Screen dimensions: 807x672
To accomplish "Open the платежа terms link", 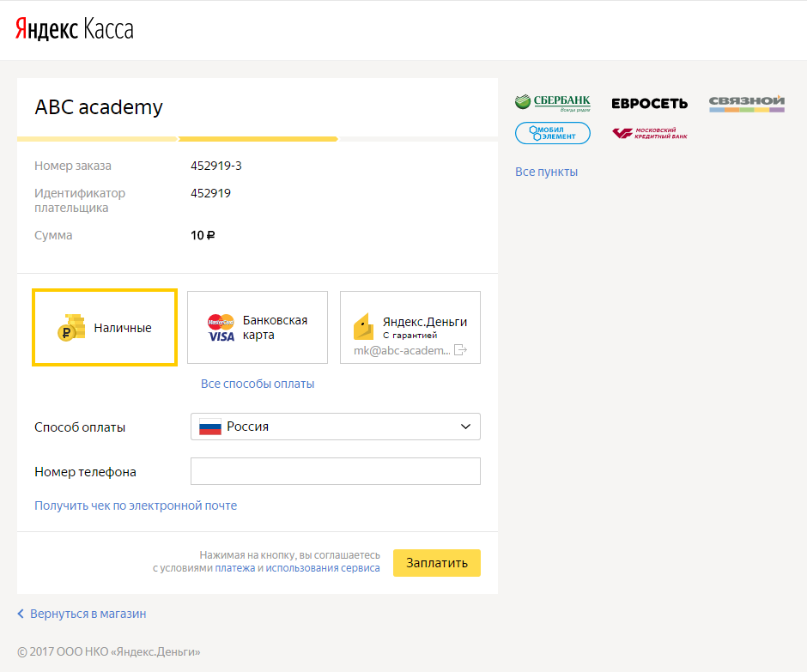I will (x=235, y=568).
